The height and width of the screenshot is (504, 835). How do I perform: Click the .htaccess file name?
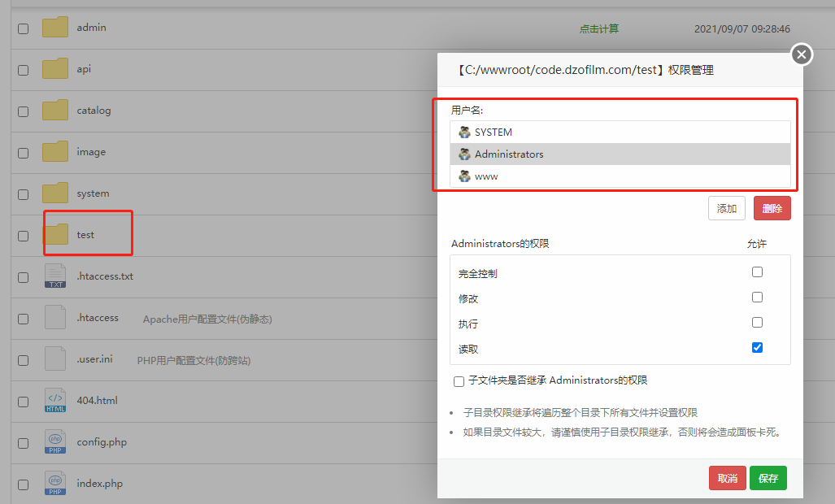[x=98, y=318]
